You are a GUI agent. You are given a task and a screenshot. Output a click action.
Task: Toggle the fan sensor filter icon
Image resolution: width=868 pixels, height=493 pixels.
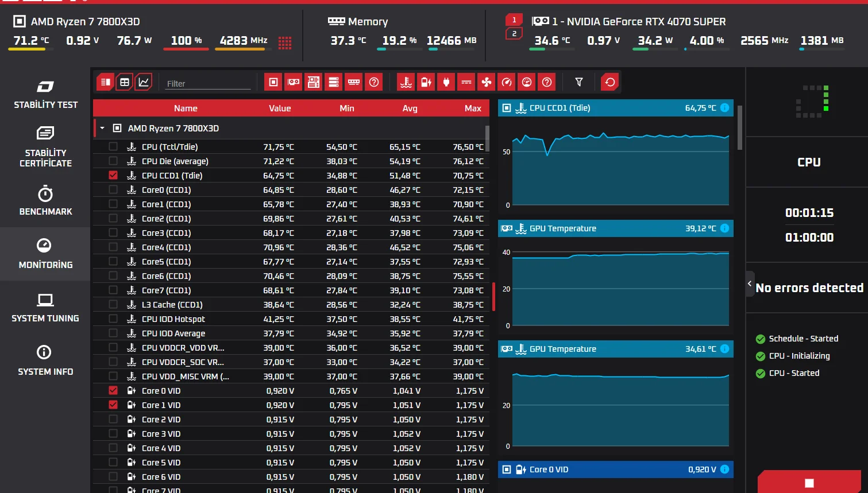pyautogui.click(x=487, y=82)
